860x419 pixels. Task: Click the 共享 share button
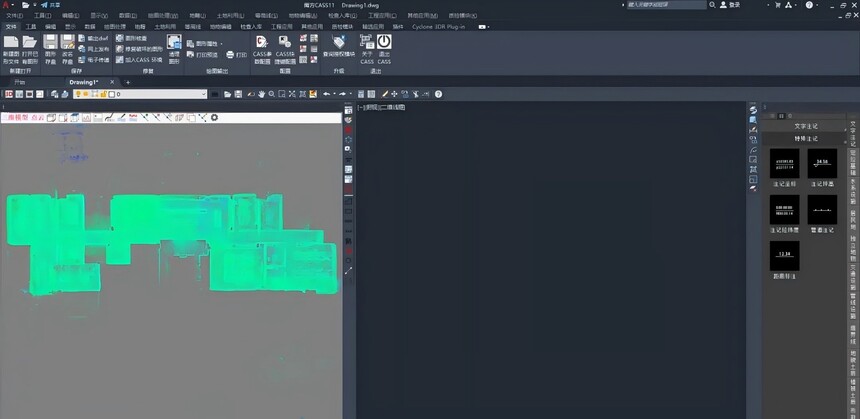point(50,4)
